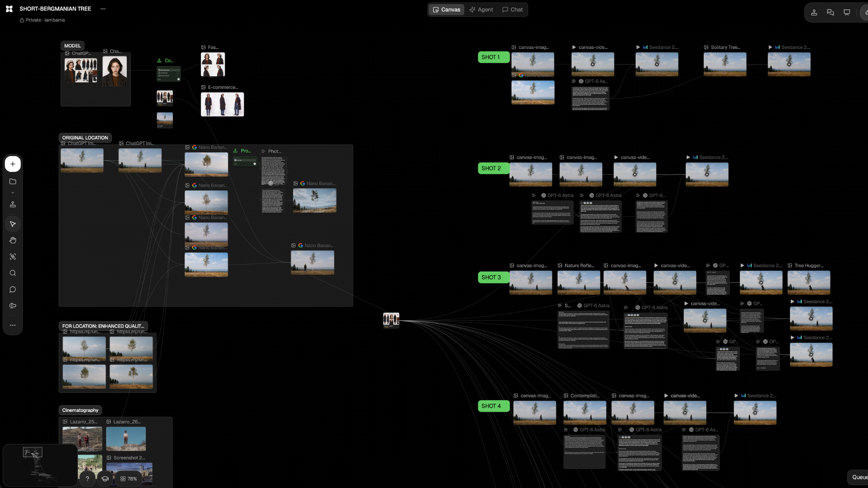Select the MODEL group label
868x488 pixels.
(x=72, y=46)
